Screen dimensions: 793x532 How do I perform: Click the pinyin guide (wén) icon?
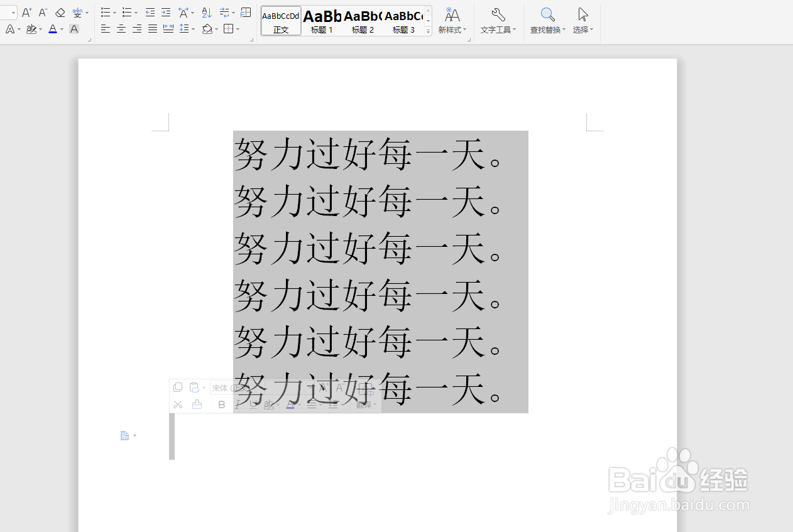click(x=77, y=13)
